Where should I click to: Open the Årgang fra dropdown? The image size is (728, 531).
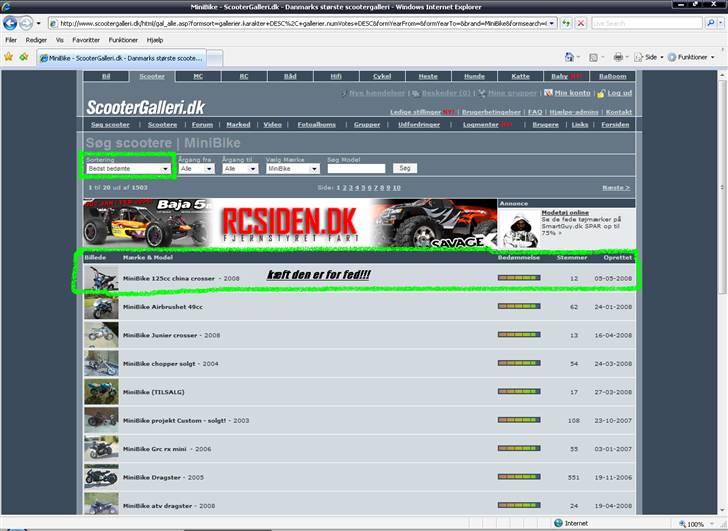(196, 168)
